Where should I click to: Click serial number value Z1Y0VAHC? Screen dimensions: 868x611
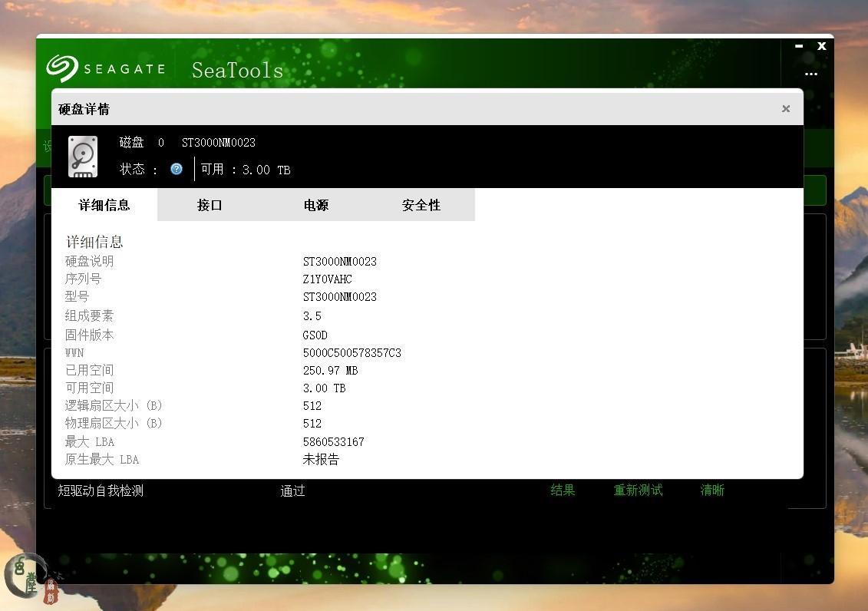tap(327, 279)
